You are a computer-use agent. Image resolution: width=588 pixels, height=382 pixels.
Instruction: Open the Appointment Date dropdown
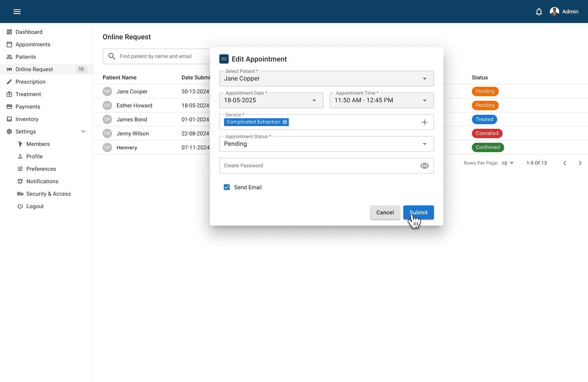(x=314, y=100)
